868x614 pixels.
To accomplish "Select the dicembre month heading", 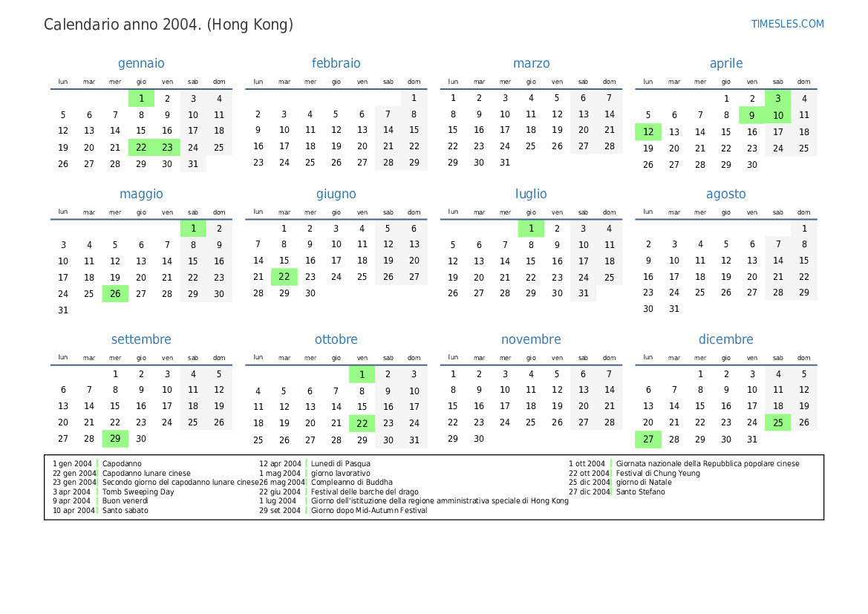I will (725, 340).
